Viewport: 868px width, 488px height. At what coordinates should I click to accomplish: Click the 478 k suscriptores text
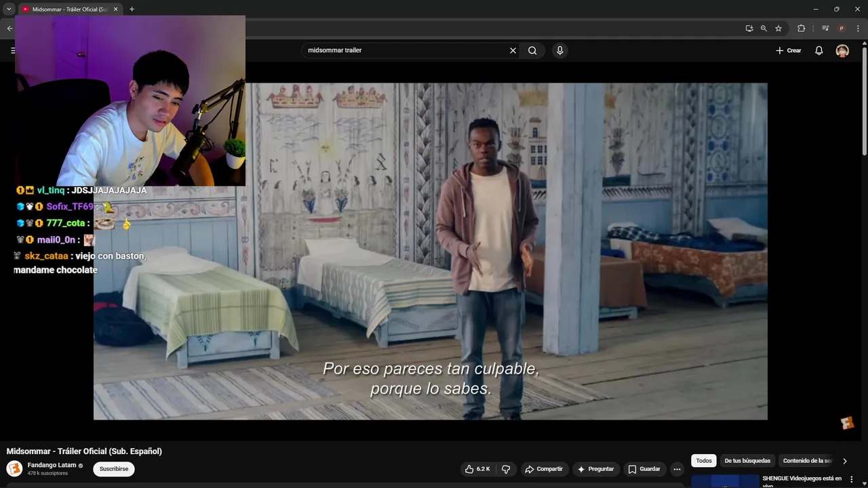[x=47, y=473]
